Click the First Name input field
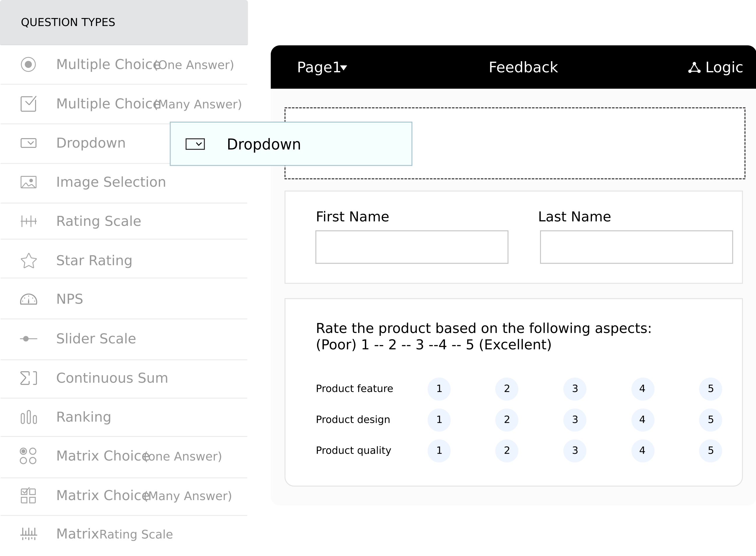The width and height of the screenshot is (756, 556). pyautogui.click(x=412, y=247)
